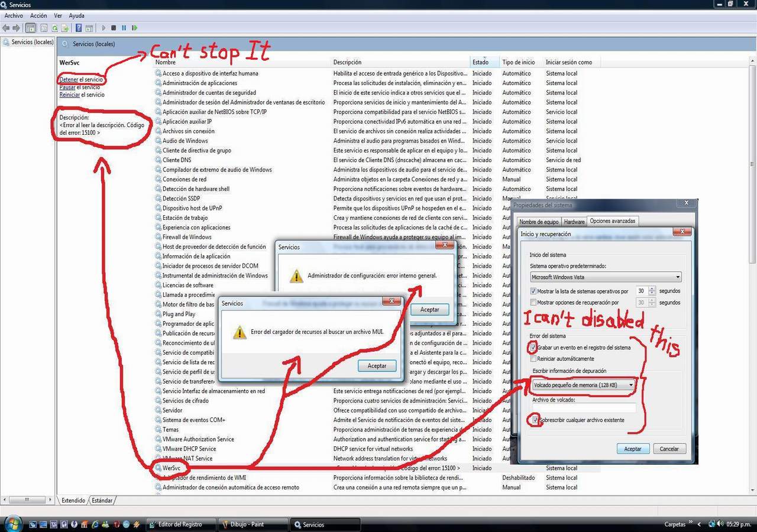Viewport: 757px width, 532px height.
Task: Open the Acción menu
Action: [x=38, y=15]
